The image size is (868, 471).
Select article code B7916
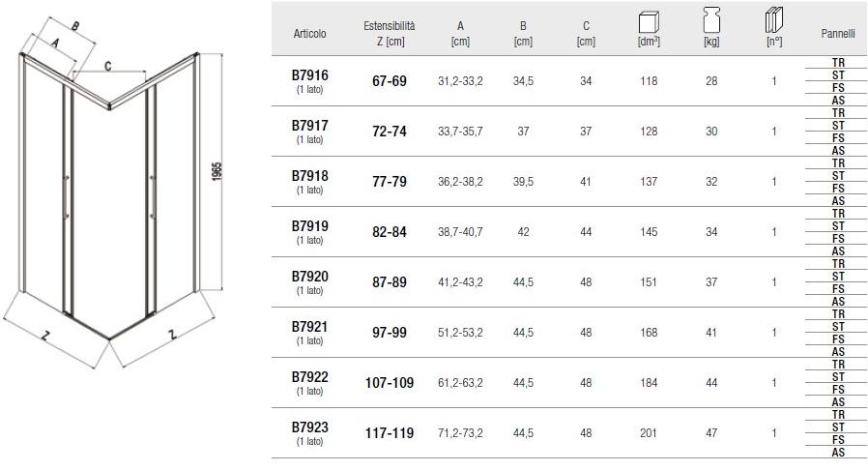coord(310,74)
